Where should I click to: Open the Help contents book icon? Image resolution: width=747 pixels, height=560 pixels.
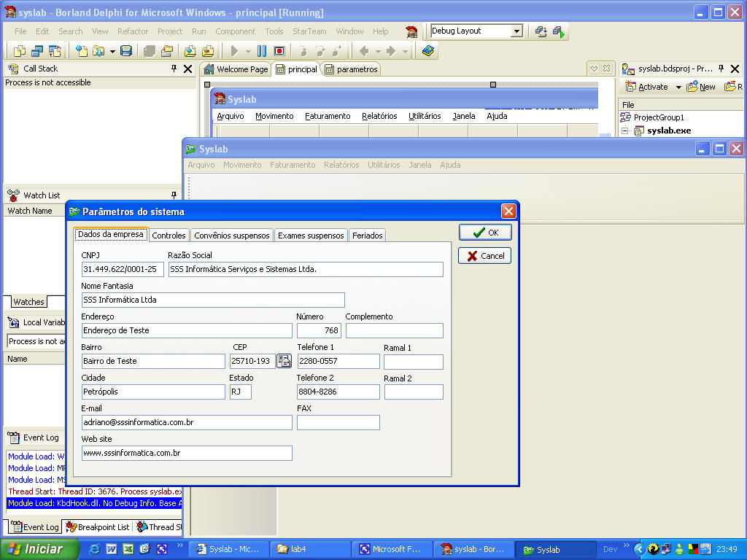coord(428,50)
